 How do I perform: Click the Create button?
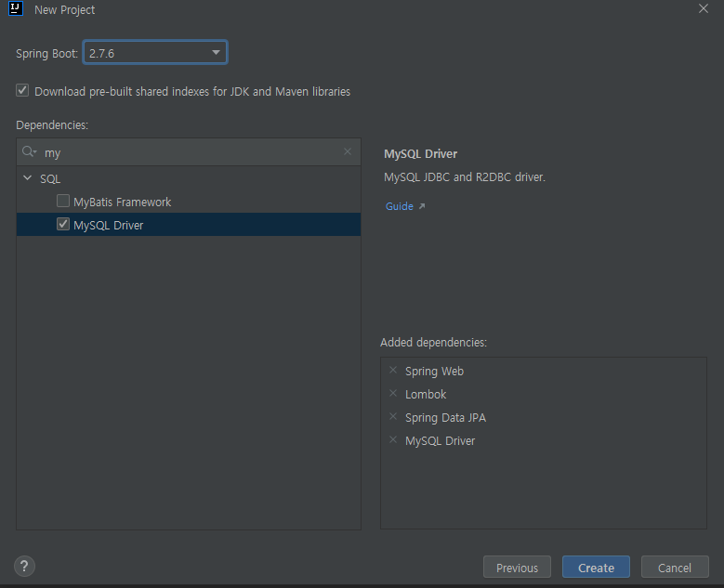coord(596,568)
